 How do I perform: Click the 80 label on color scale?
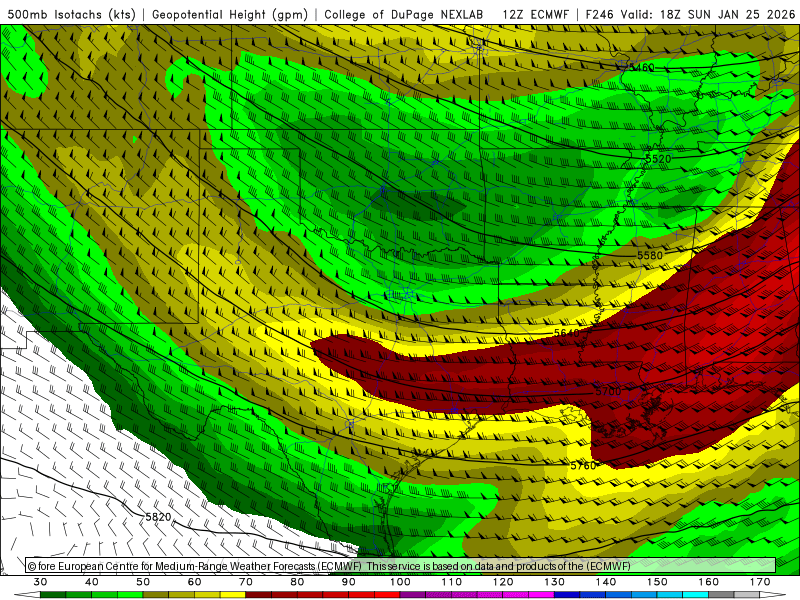coord(297,582)
